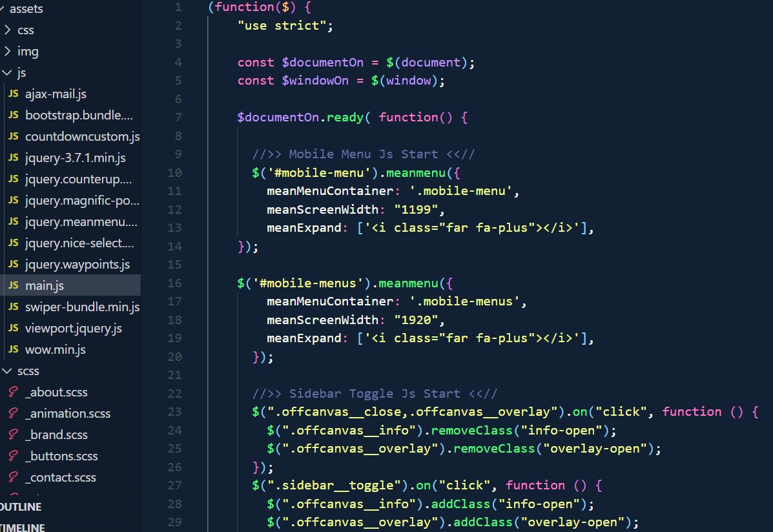
Task: Click the Sass icon beside _buttons.scss
Action: pos(13,456)
